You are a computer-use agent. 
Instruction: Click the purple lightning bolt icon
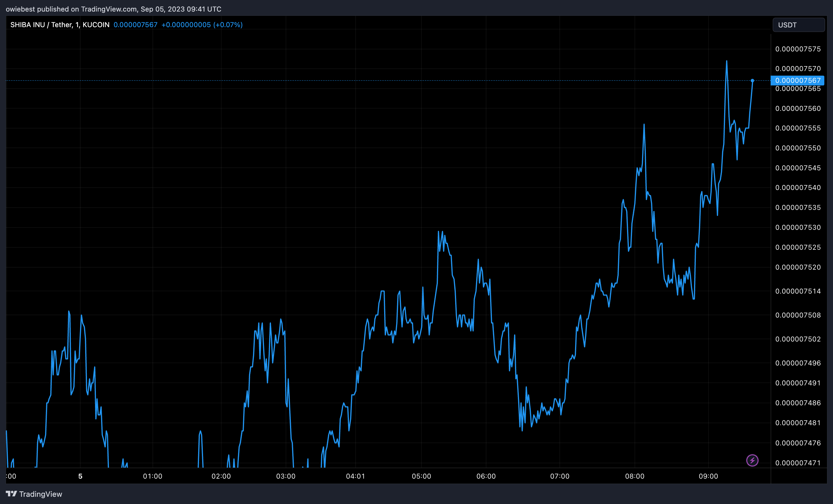[x=752, y=460]
